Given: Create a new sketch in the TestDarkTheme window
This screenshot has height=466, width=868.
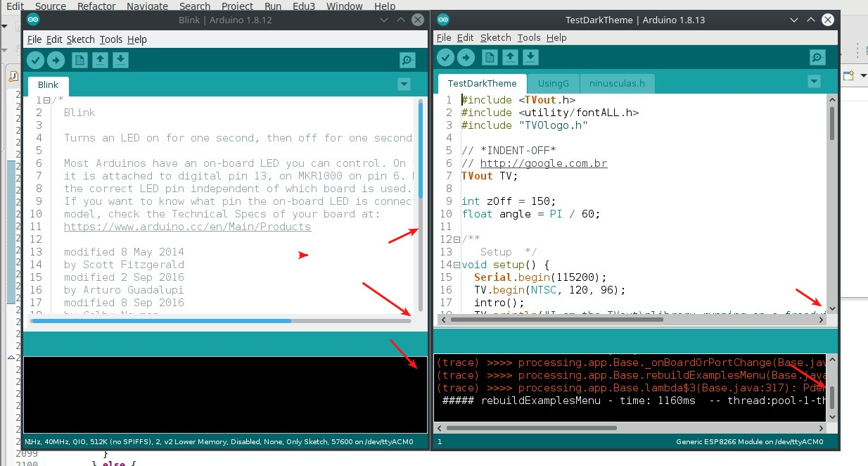Looking at the screenshot, I should pos(490,57).
